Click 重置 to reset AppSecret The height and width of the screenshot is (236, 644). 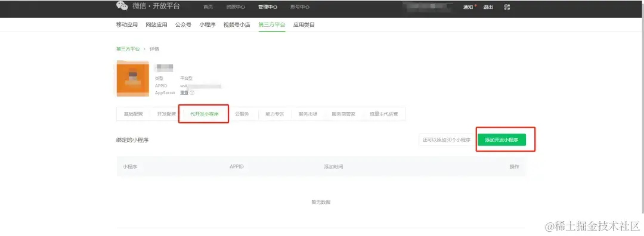pos(184,93)
